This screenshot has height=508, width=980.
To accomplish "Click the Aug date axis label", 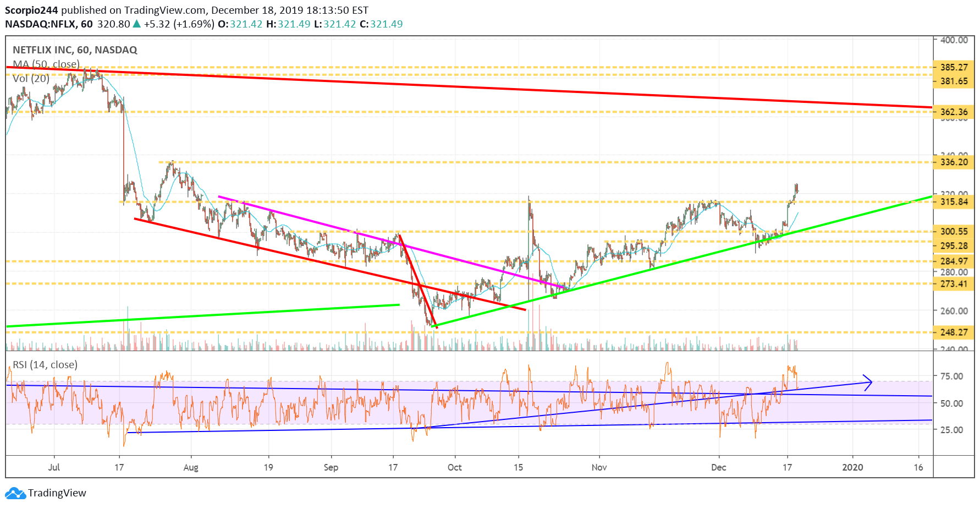I will pos(191,467).
